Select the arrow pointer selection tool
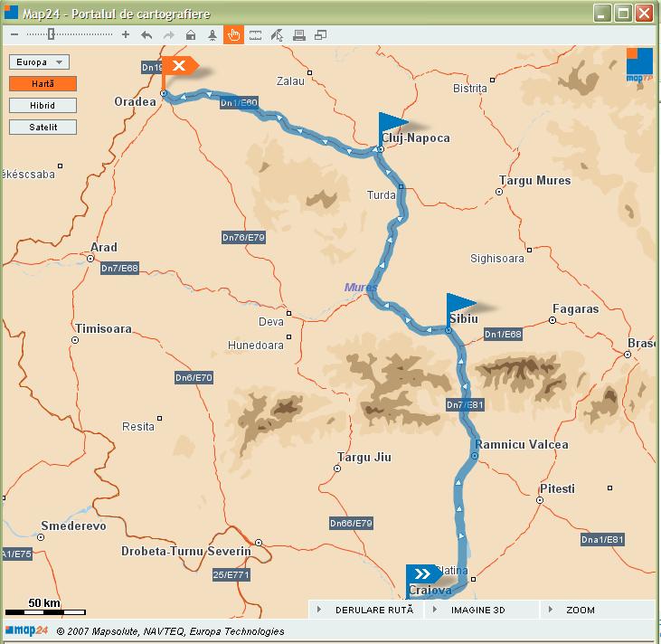The width and height of the screenshot is (661, 644). [x=277, y=35]
